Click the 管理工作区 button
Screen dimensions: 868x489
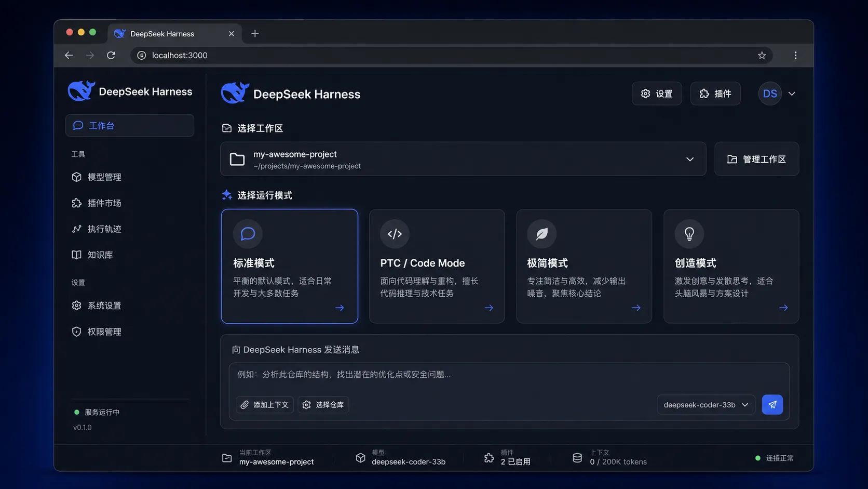[756, 159]
